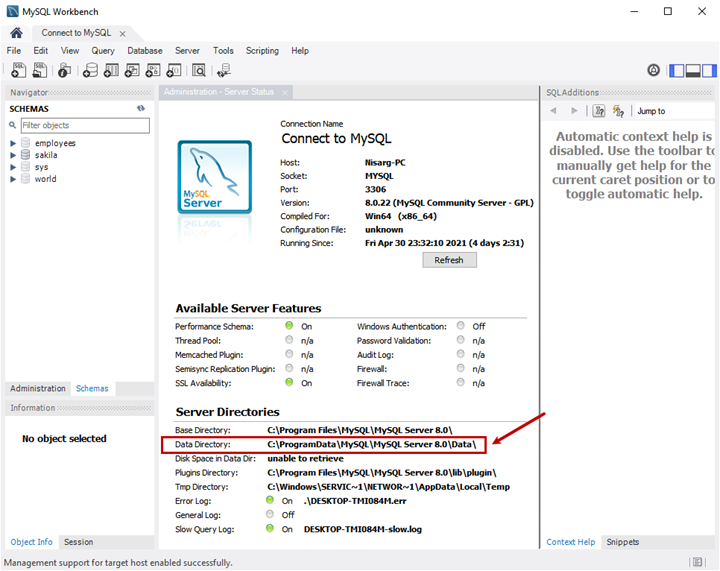Open the Database menu
This screenshot has height=571, width=720.
click(145, 50)
